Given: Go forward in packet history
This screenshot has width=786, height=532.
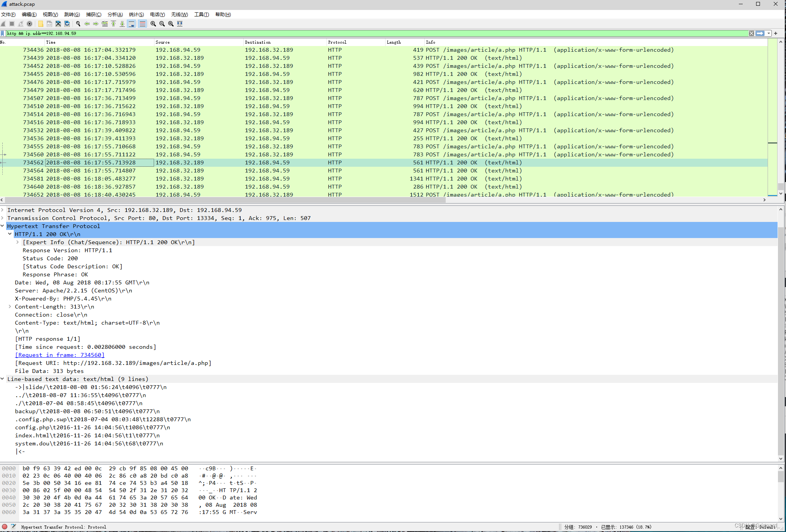Looking at the screenshot, I should click(x=96, y=24).
